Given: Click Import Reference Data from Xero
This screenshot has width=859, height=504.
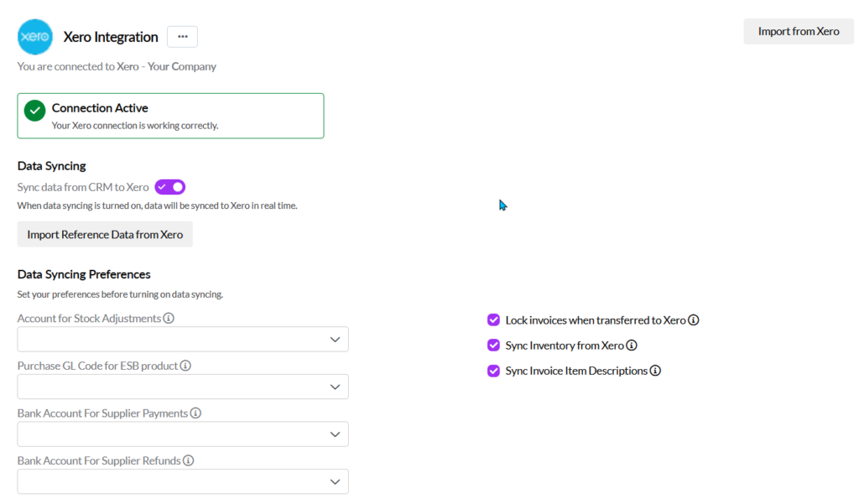Looking at the screenshot, I should 105,235.
